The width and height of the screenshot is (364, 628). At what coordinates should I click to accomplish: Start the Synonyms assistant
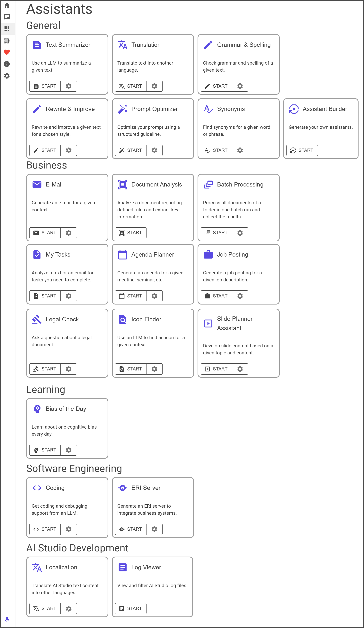tap(216, 150)
